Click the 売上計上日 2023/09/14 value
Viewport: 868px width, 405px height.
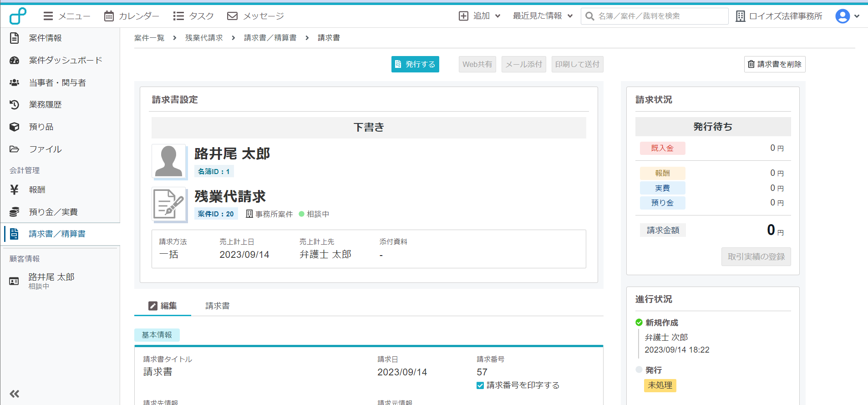[x=244, y=255]
